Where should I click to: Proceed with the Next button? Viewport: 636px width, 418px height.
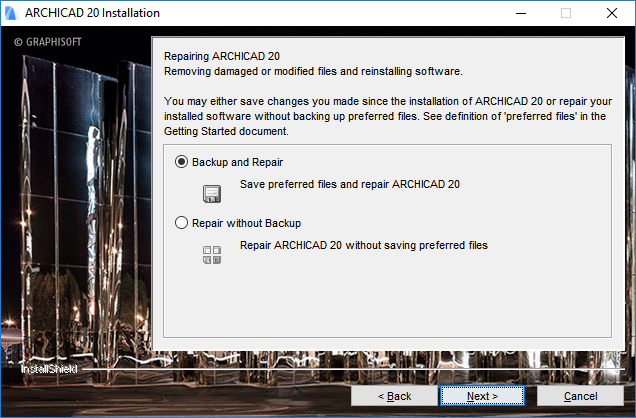click(x=482, y=396)
